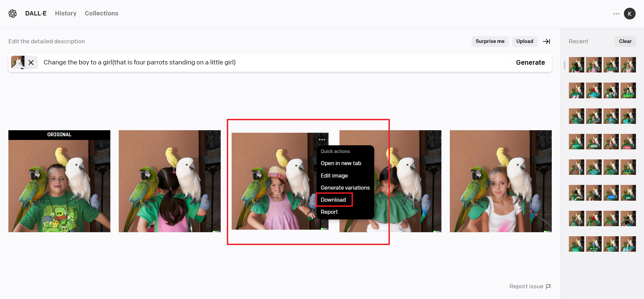Open result showing girl's back with dark hair

[x=170, y=181]
